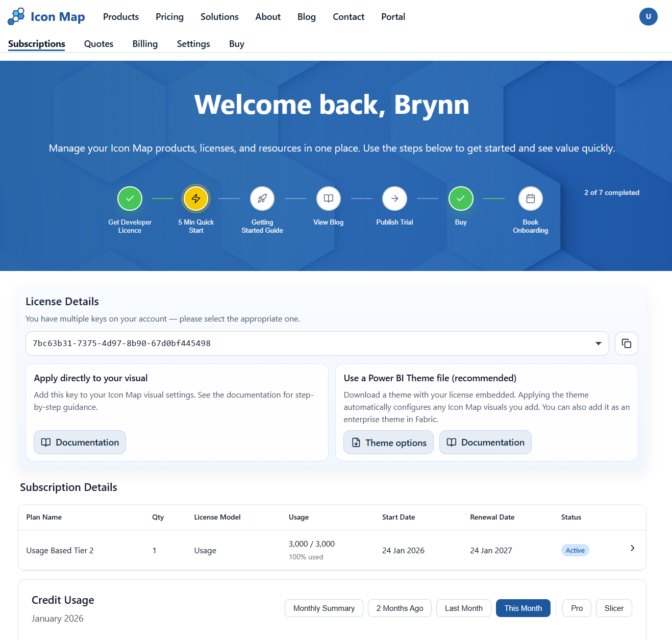Screen dimensions: 672x640
Task: Switch to the Billing tab
Action: (144, 44)
